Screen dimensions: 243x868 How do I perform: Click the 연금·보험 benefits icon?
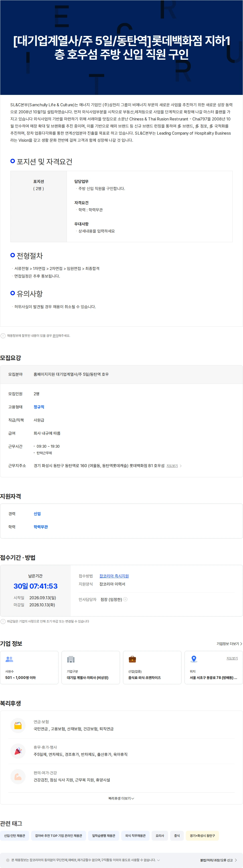18,725
